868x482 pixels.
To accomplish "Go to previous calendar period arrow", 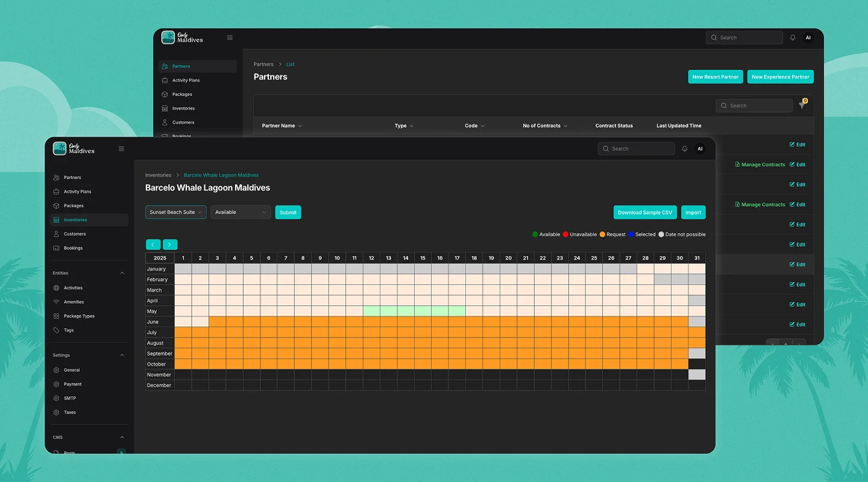I will click(153, 245).
